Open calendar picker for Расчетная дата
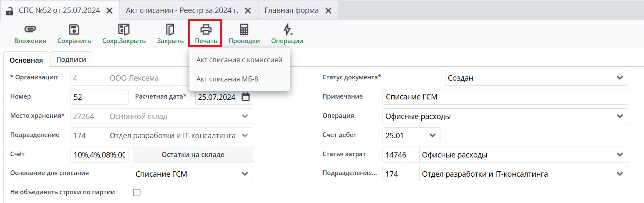Screen dimensions: 644x203 coord(246,97)
